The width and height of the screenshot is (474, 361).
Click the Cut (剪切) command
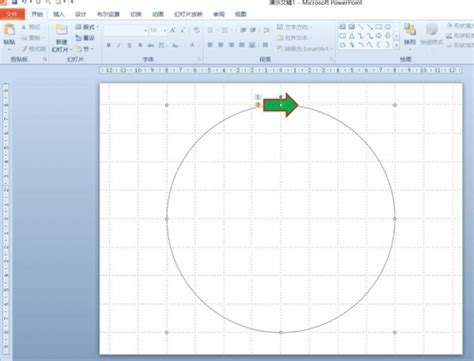31,27
